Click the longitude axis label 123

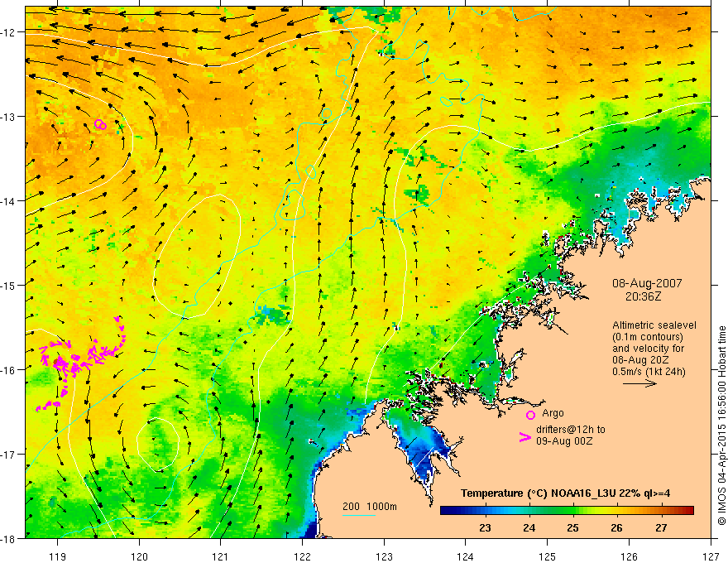click(x=384, y=556)
